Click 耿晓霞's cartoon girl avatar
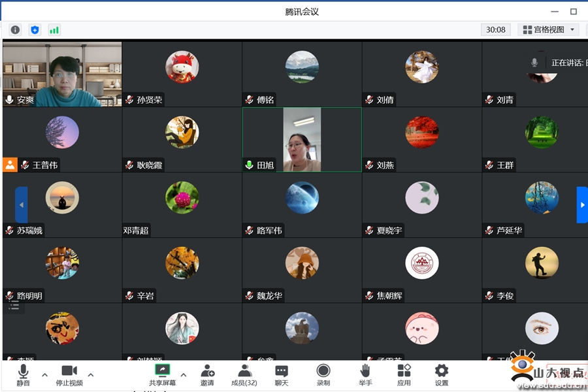This screenshot has height=392, width=588. [x=182, y=132]
